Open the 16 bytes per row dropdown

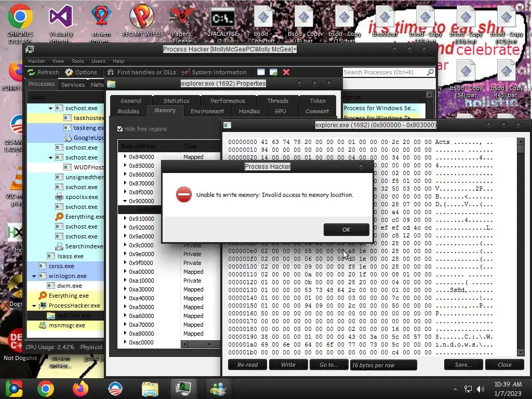coord(383,365)
